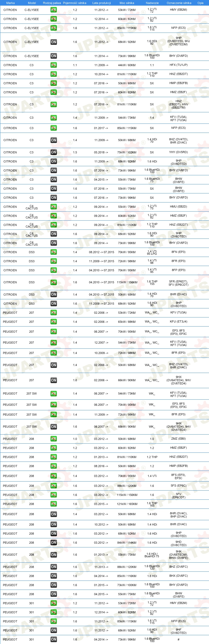The height and width of the screenshot is (644, 209).
Task: Click diesel ON icon in Peugeot 208 BHZ (DV6FC) row
Action: pos(54,567)
